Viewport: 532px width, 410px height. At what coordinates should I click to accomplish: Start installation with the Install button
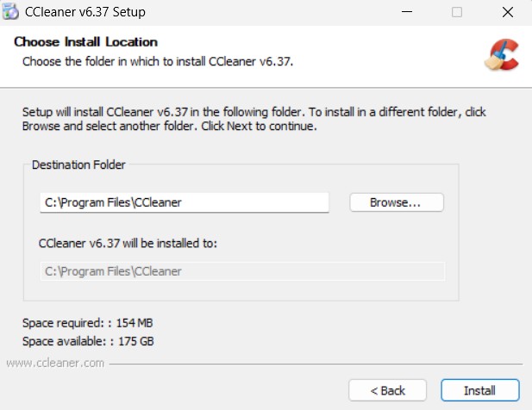point(480,390)
